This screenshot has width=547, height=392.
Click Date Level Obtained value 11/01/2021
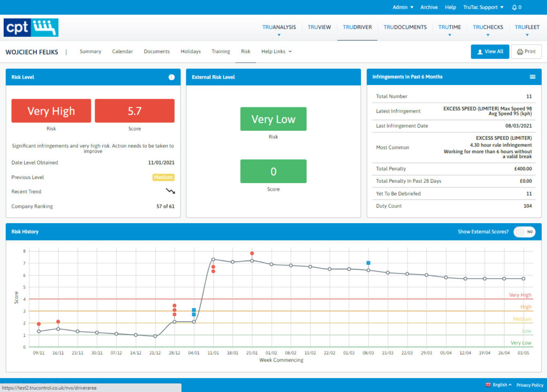tap(161, 162)
